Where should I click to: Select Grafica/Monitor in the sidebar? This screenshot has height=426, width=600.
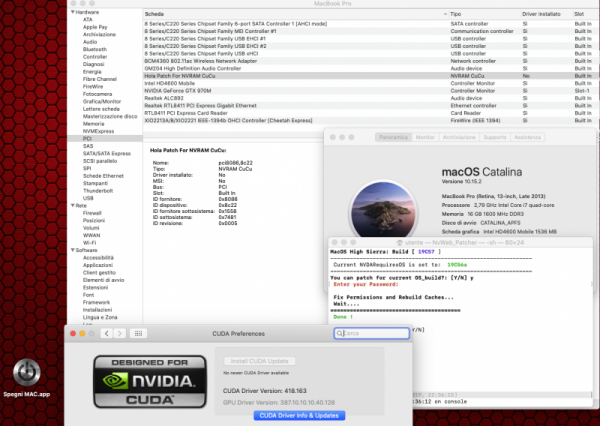click(x=102, y=101)
